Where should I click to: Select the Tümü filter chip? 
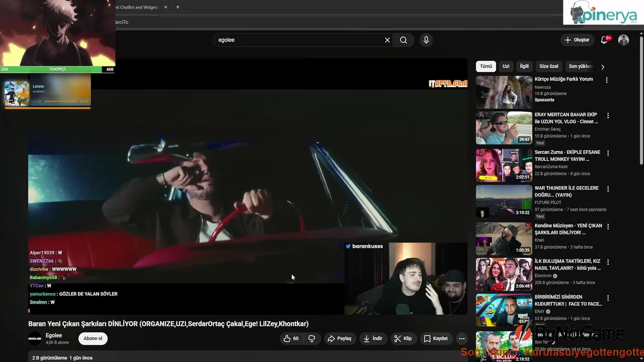coord(486,66)
